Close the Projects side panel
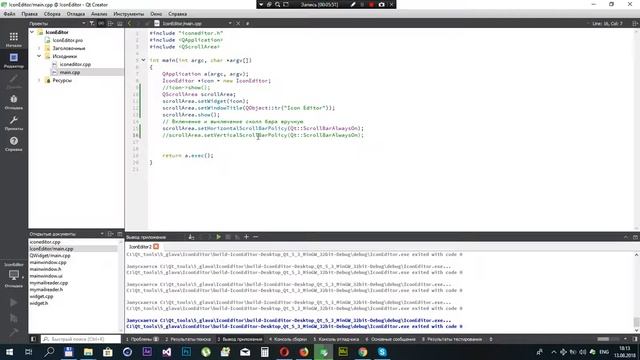Image resolution: width=640 pixels, height=360 pixels. 120,24
